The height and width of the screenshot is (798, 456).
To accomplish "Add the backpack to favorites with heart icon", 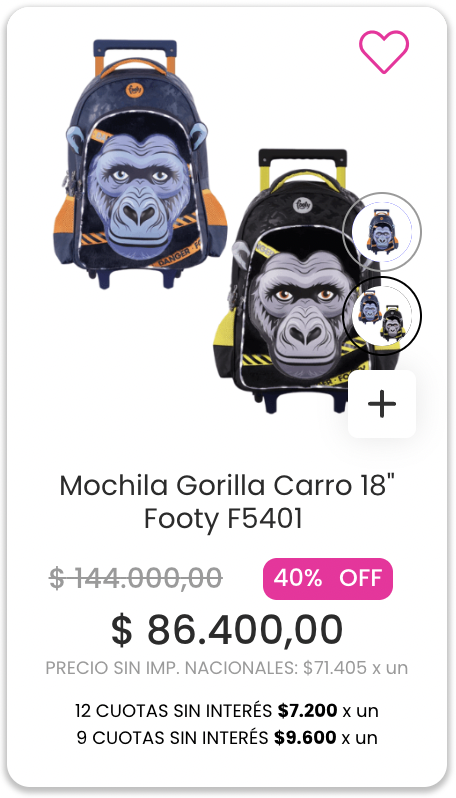I will [384, 51].
